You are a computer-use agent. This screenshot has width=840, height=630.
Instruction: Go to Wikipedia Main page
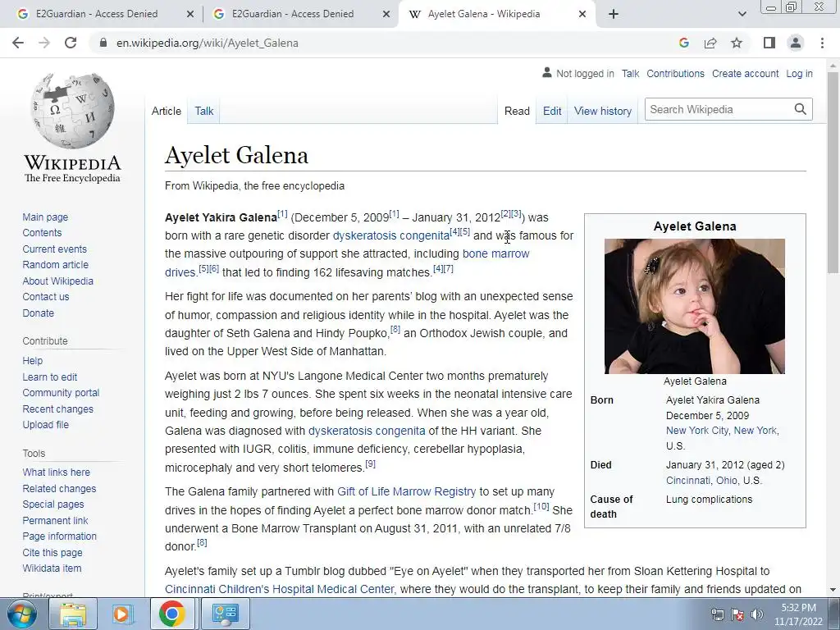[45, 217]
